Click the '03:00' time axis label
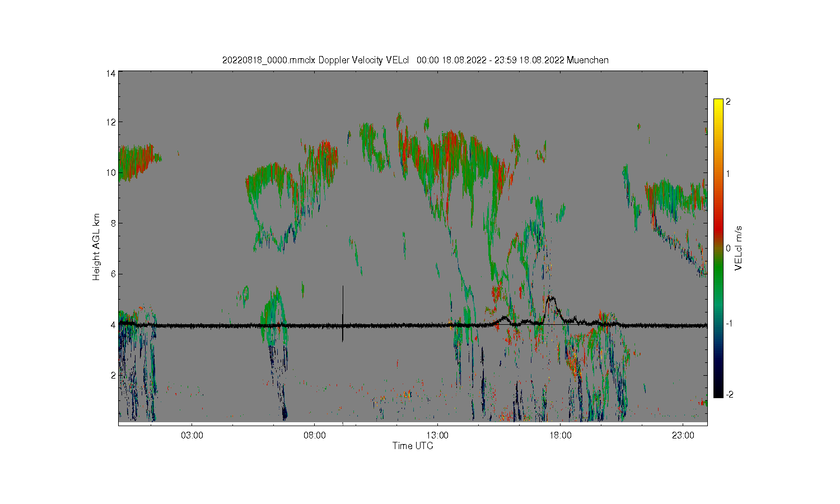This screenshot has height=504, width=840. [x=192, y=435]
